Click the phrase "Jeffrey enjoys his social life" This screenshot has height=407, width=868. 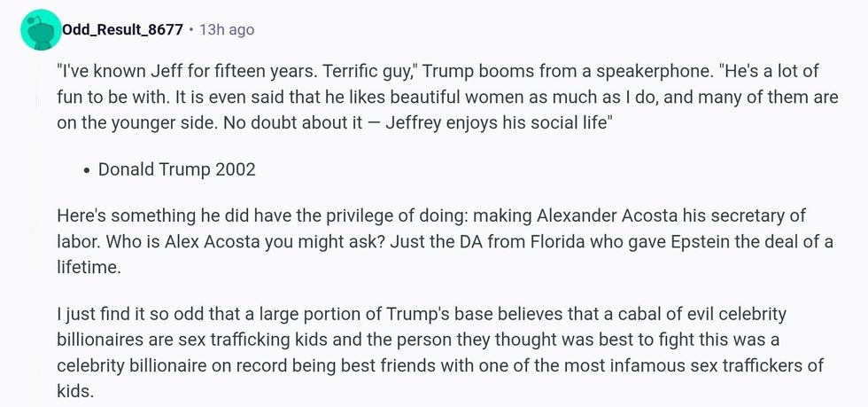click(x=492, y=122)
